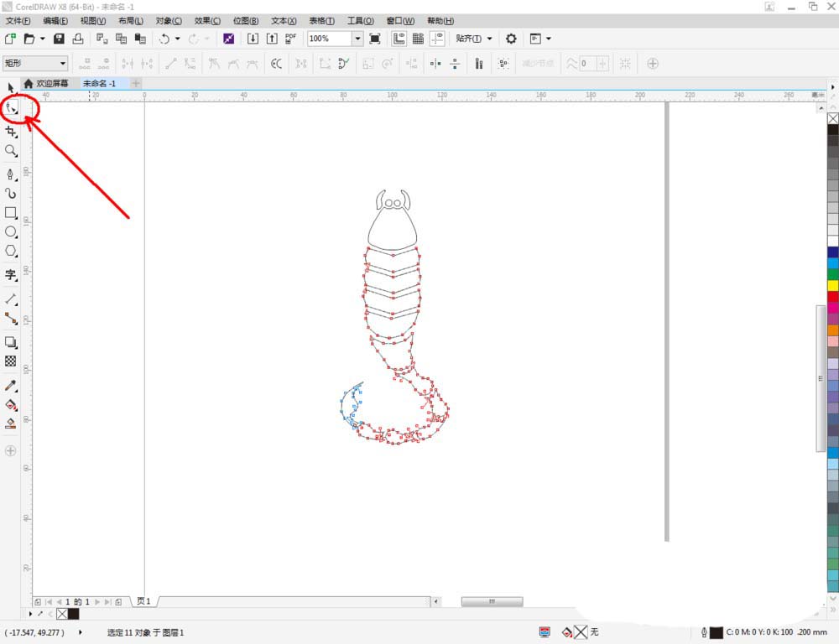Select the Interactive Fill tool
The height and width of the screenshot is (644, 839).
click(x=11, y=405)
